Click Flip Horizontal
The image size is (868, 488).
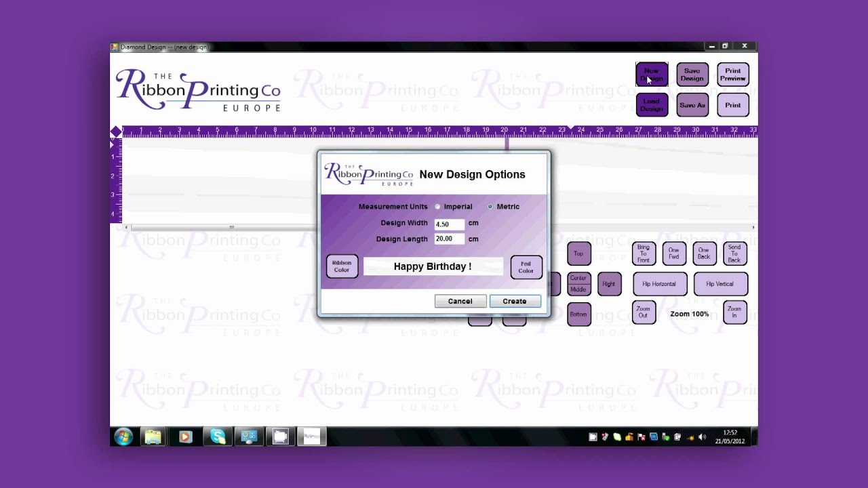659,284
